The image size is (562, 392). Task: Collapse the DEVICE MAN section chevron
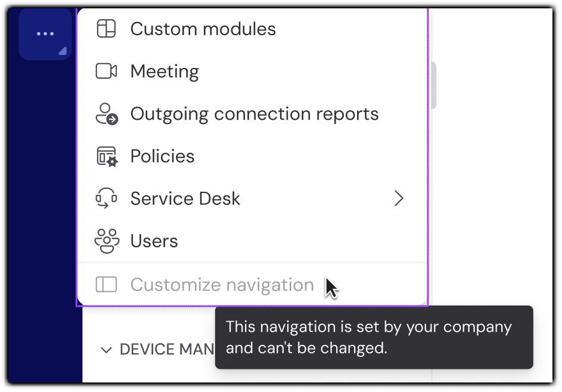pos(106,350)
